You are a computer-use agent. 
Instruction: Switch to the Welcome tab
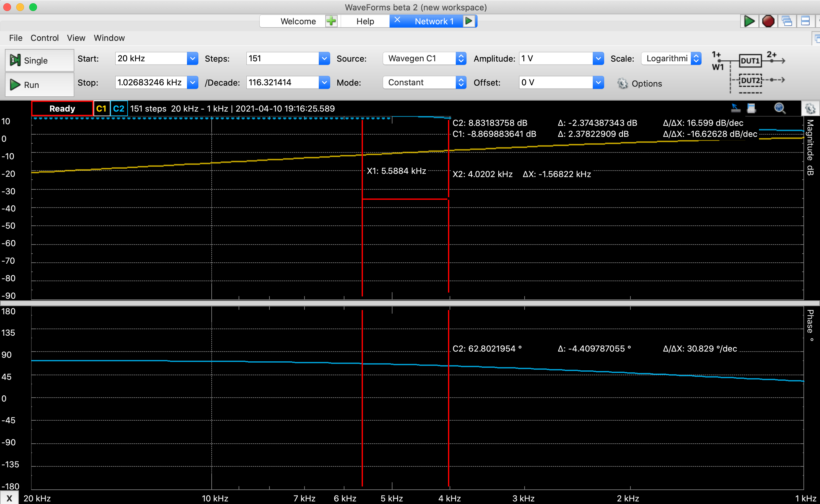click(x=298, y=21)
